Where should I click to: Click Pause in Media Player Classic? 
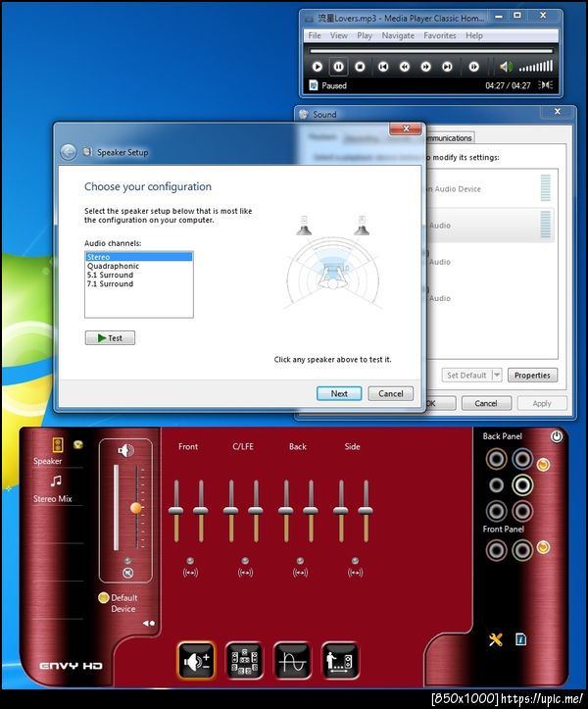tap(338, 67)
